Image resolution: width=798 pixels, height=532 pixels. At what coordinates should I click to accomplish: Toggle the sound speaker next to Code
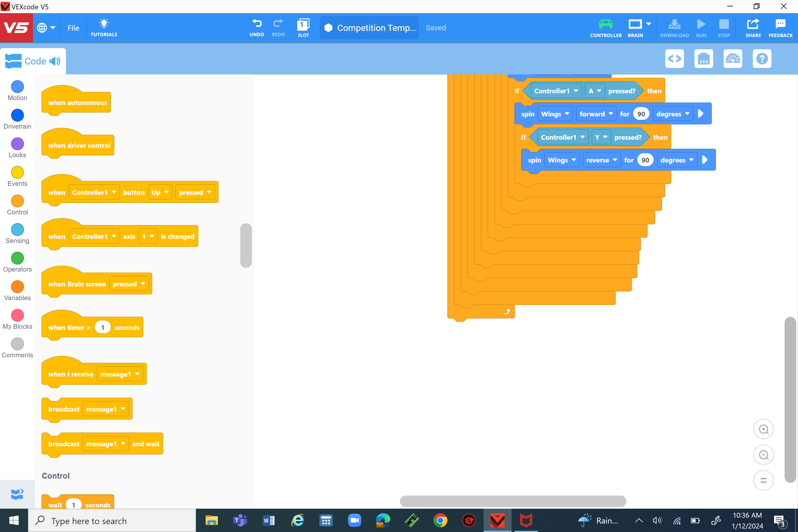pyautogui.click(x=55, y=61)
